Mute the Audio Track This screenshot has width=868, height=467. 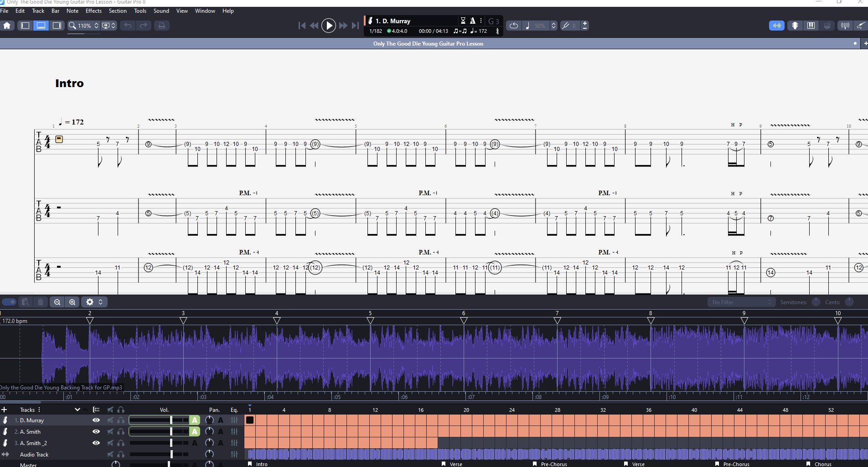click(x=110, y=454)
